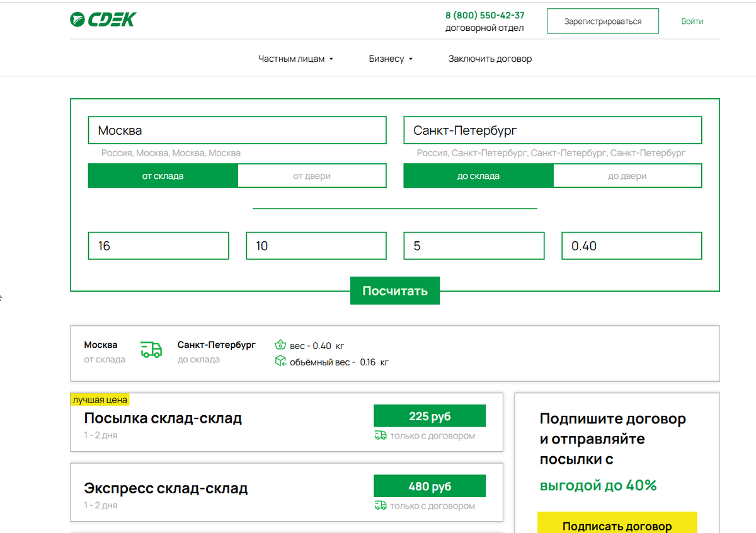Click '1 - 2 дня' under Экспресс склад-склад
Screen dimensions: 756x533
[x=101, y=505]
